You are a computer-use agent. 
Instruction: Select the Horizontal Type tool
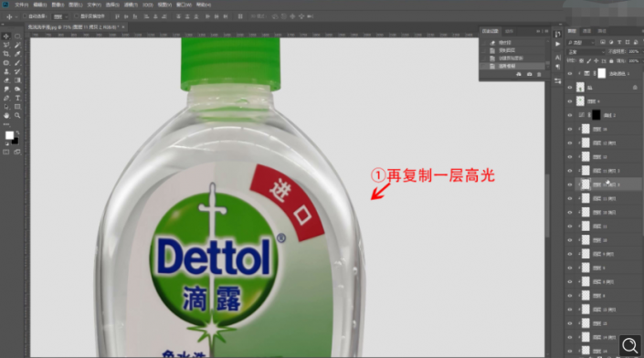coord(17,98)
